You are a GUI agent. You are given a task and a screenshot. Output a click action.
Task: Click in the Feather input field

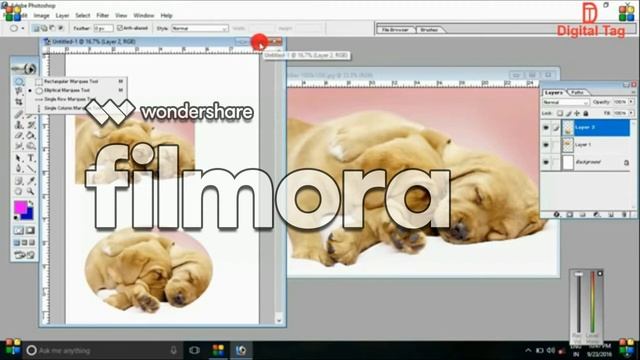103,28
